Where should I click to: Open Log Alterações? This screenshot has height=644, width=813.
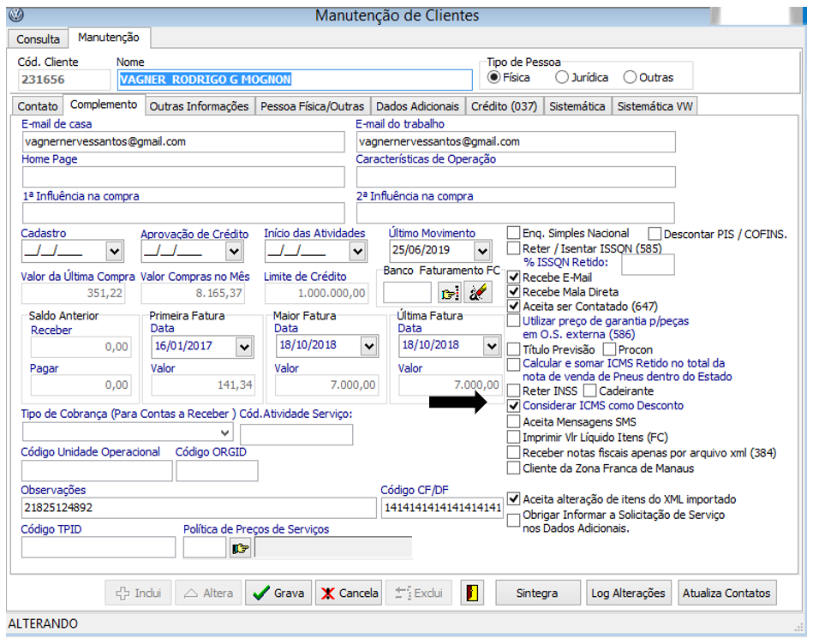(628, 593)
